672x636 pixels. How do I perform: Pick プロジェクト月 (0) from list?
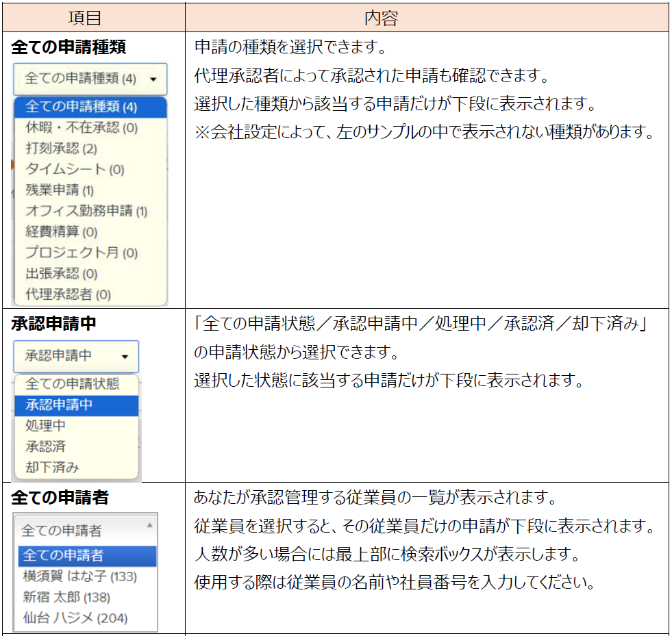click(81, 253)
